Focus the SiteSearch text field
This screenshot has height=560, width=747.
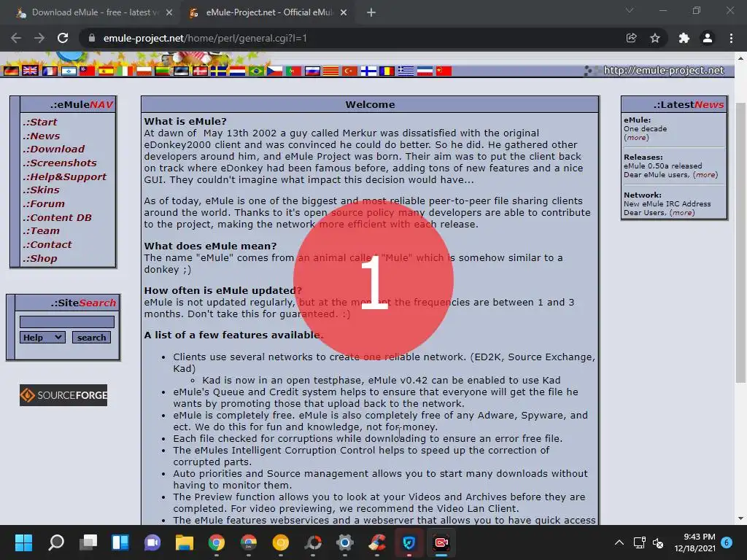coord(67,322)
